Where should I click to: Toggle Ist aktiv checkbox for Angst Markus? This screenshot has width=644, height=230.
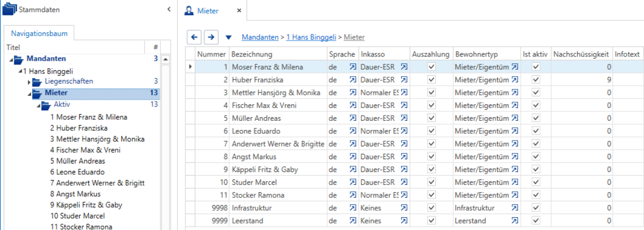pyautogui.click(x=536, y=157)
